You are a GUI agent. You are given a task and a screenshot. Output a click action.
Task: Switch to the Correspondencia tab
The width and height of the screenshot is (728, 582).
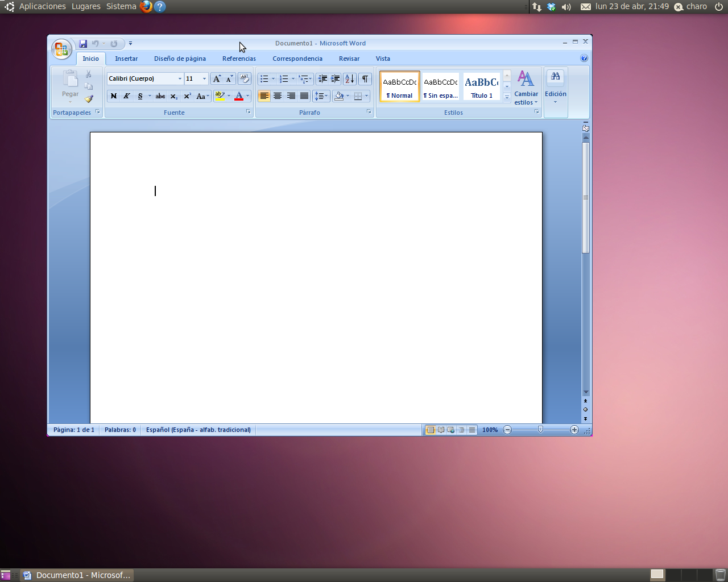coord(297,59)
